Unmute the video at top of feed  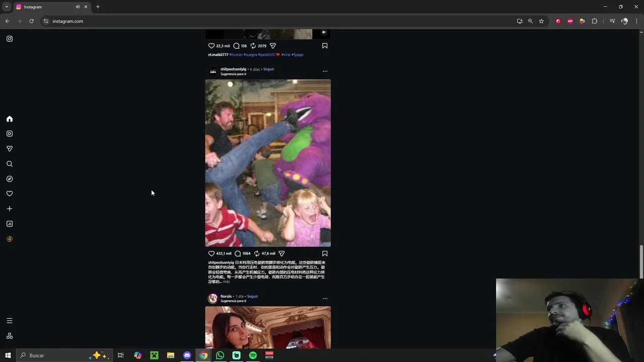coord(324,32)
